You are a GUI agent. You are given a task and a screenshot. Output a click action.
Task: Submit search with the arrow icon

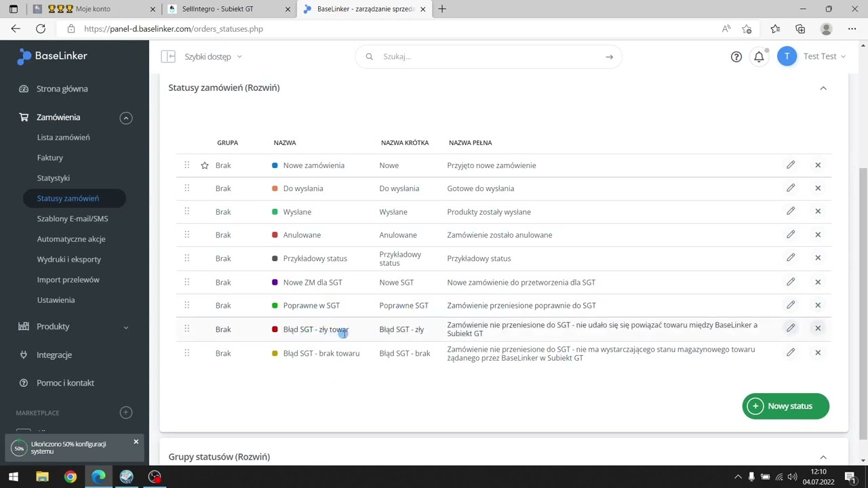609,57
